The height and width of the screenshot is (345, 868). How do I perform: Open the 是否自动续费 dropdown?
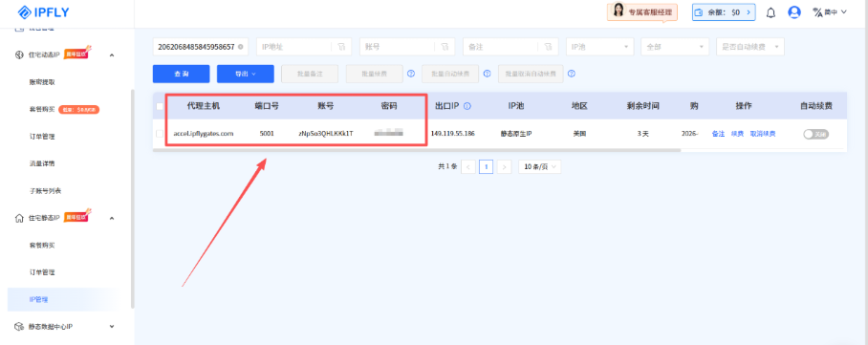coord(750,47)
